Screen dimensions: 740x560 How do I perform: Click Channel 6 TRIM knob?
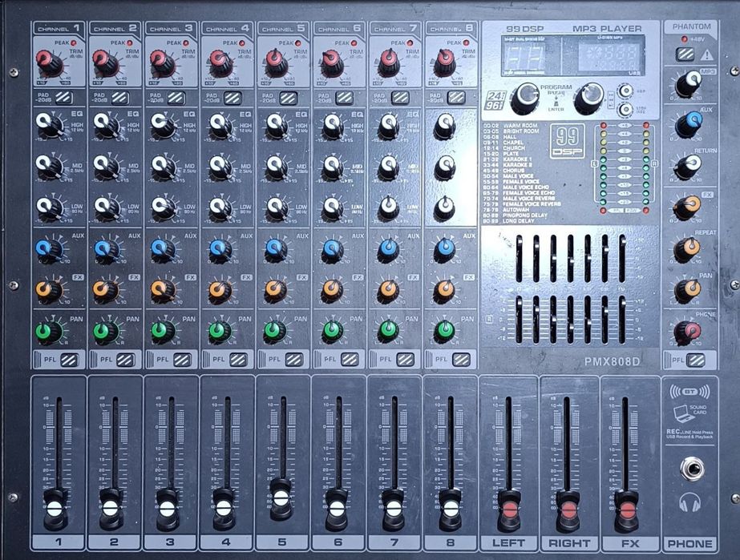click(334, 62)
